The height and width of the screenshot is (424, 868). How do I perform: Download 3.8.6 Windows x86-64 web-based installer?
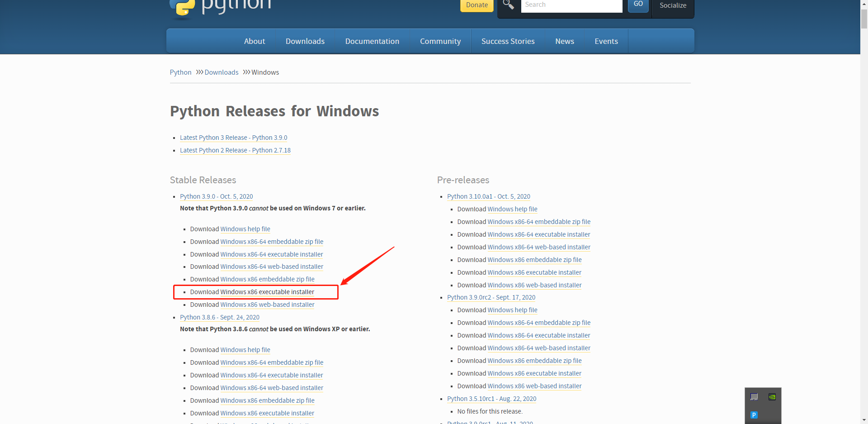tap(272, 388)
